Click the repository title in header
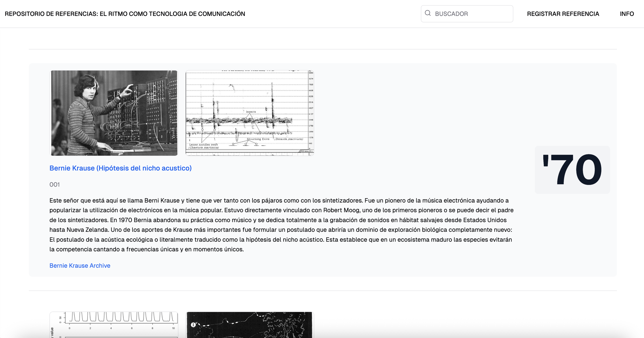This screenshot has width=644, height=338. [x=125, y=14]
